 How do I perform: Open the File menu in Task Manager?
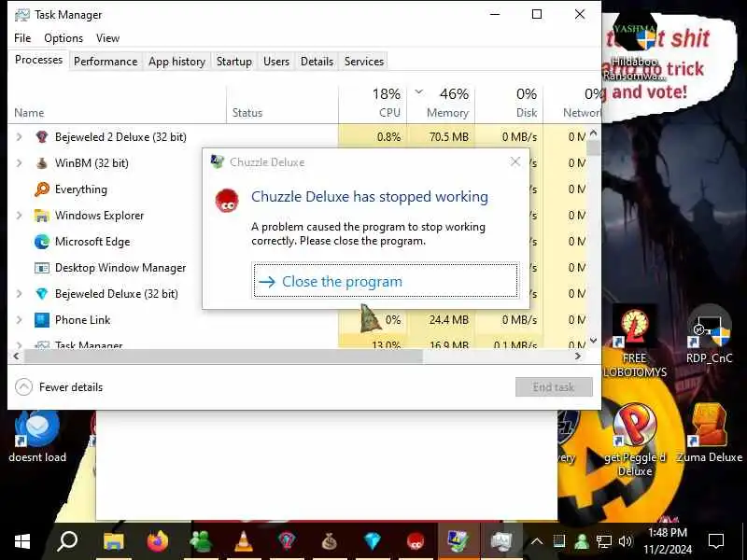point(22,38)
